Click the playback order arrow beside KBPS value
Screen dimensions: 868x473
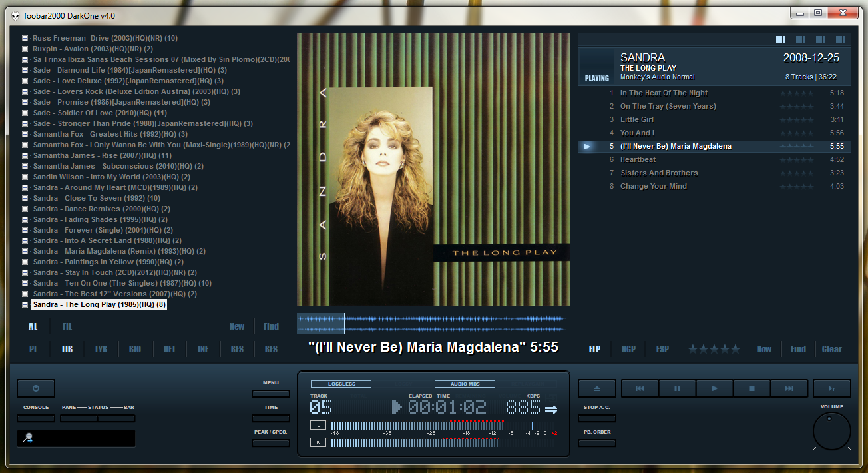click(551, 409)
